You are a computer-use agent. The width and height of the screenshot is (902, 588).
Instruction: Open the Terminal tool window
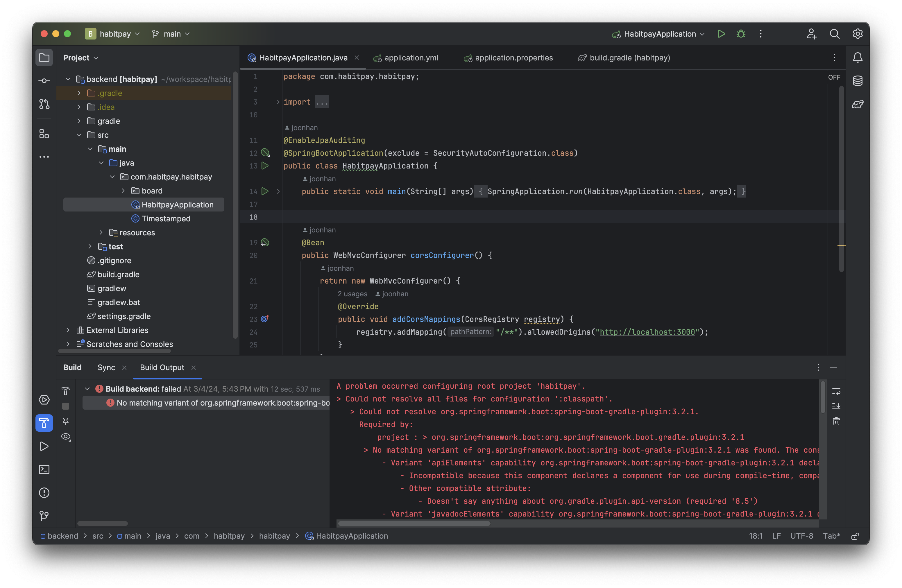point(44,469)
